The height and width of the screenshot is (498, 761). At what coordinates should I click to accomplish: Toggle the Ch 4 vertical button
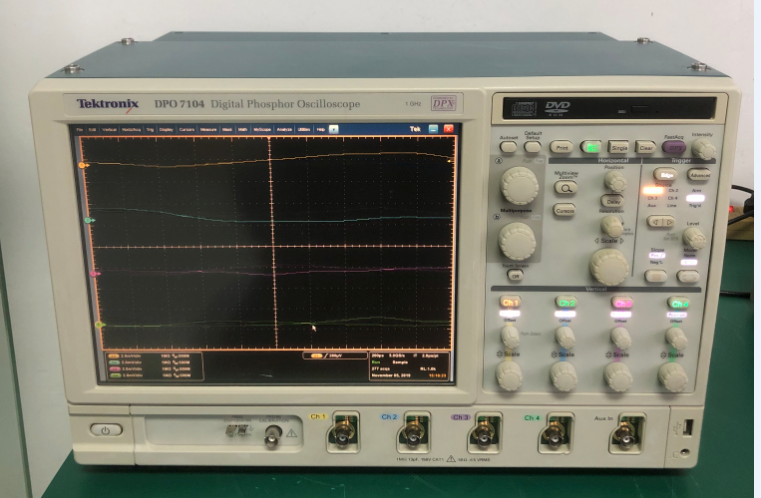tap(679, 304)
